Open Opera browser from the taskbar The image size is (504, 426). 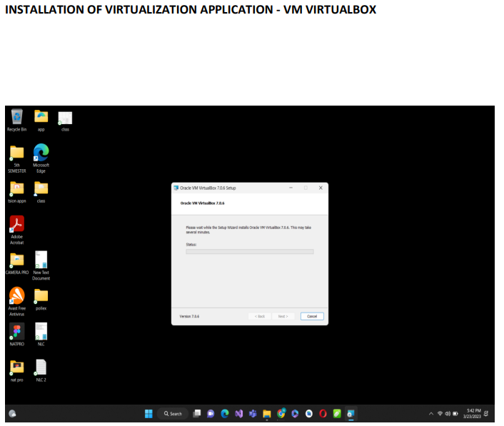(323, 414)
